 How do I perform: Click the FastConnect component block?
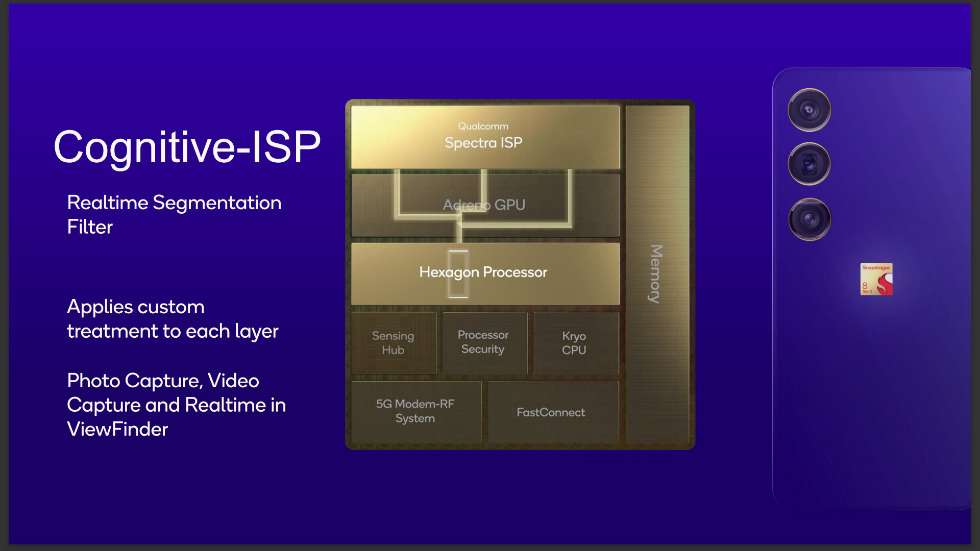pyautogui.click(x=550, y=412)
